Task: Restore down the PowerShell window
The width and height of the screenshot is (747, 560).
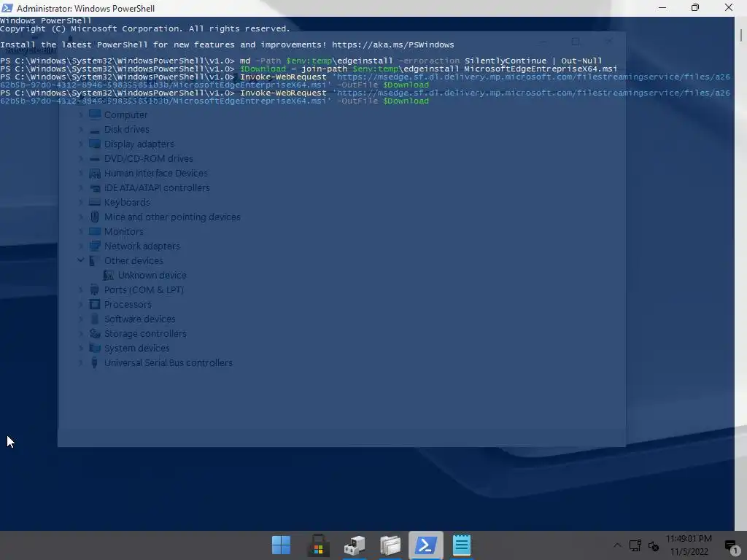Action: pos(695,8)
